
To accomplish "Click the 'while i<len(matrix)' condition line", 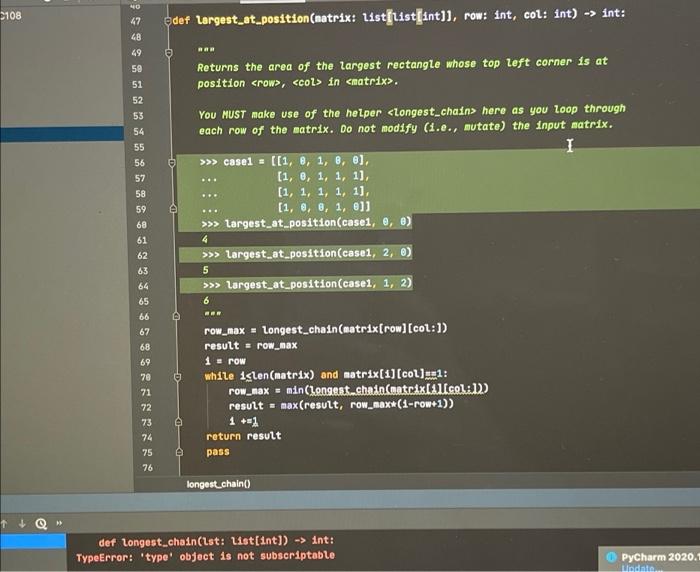I will [x=326, y=375].
